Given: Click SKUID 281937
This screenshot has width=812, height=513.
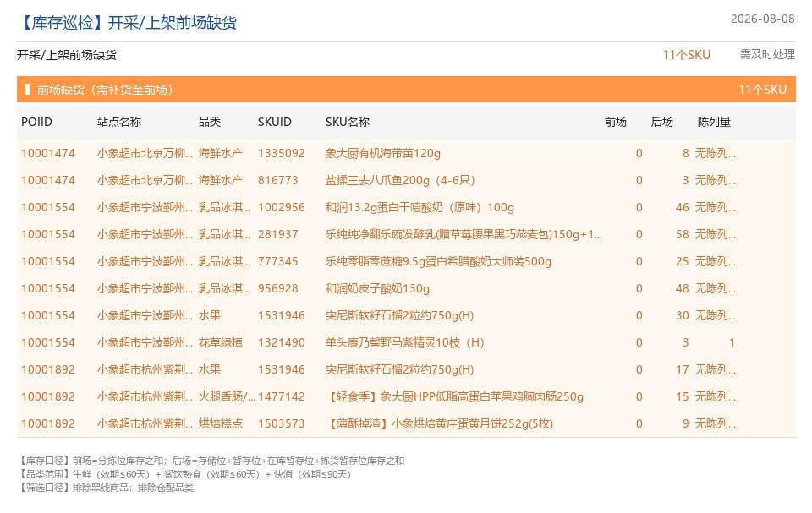Looking at the screenshot, I should pos(278,234).
